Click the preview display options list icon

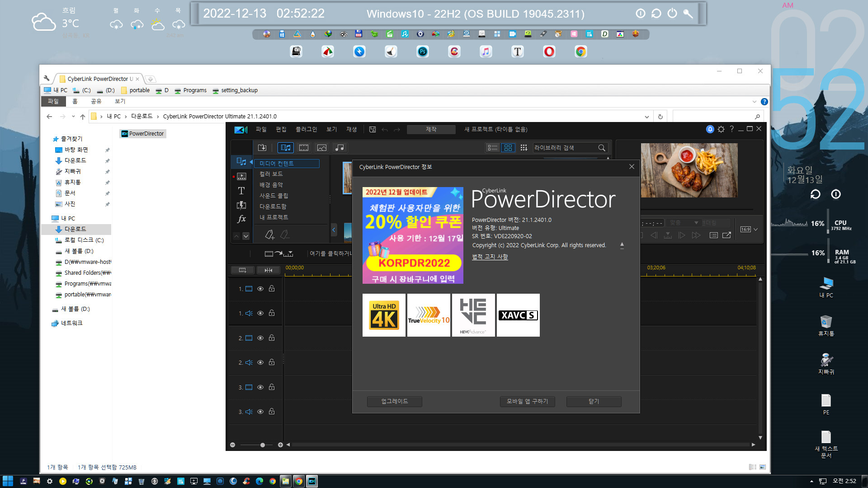(x=714, y=235)
